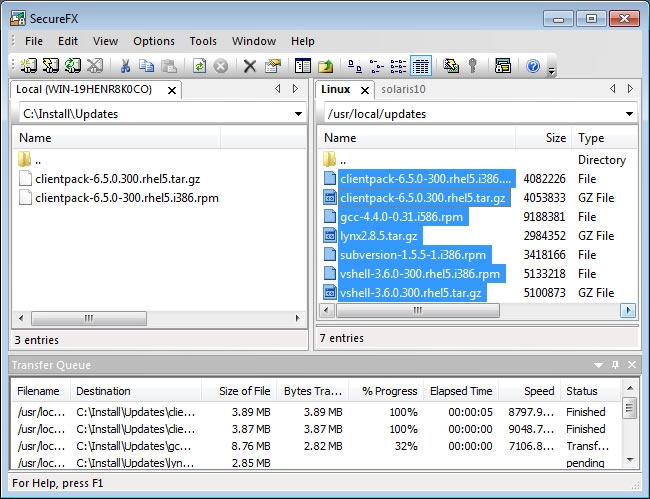
Task: Click the Up One Level folder icon
Action: [x=325, y=65]
